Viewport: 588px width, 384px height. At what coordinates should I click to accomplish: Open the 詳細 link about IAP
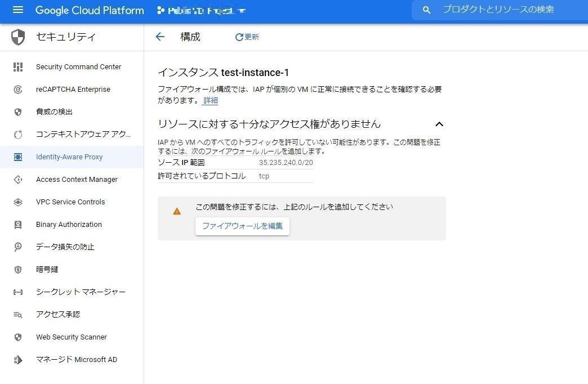click(x=210, y=100)
